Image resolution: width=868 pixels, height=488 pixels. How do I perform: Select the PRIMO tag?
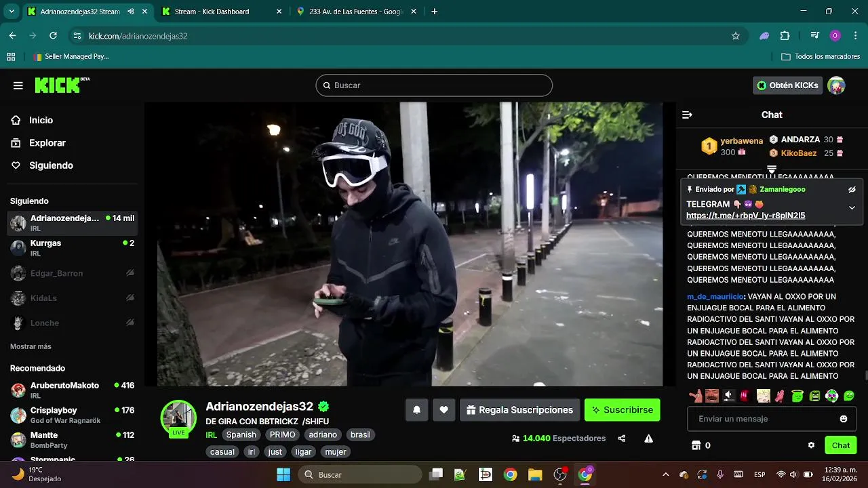coord(283,435)
